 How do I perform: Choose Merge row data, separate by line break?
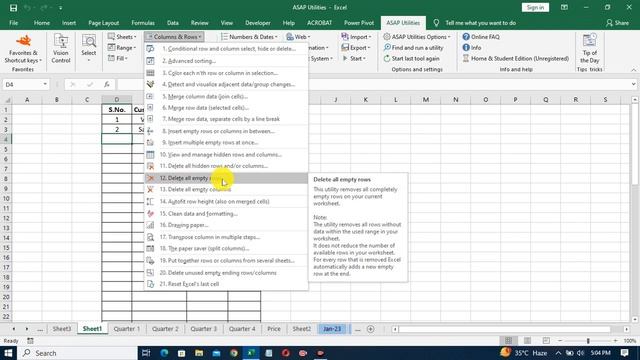[226, 119]
